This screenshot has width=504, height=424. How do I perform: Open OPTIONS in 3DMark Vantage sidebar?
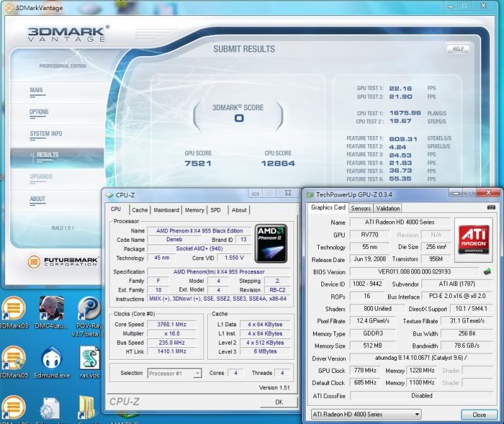[39, 112]
